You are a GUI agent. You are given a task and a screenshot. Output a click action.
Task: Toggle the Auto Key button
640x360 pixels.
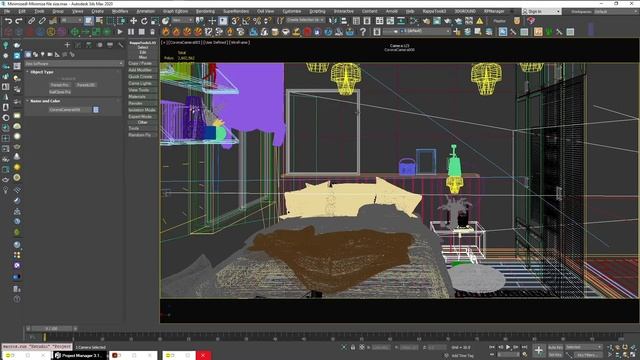point(555,347)
